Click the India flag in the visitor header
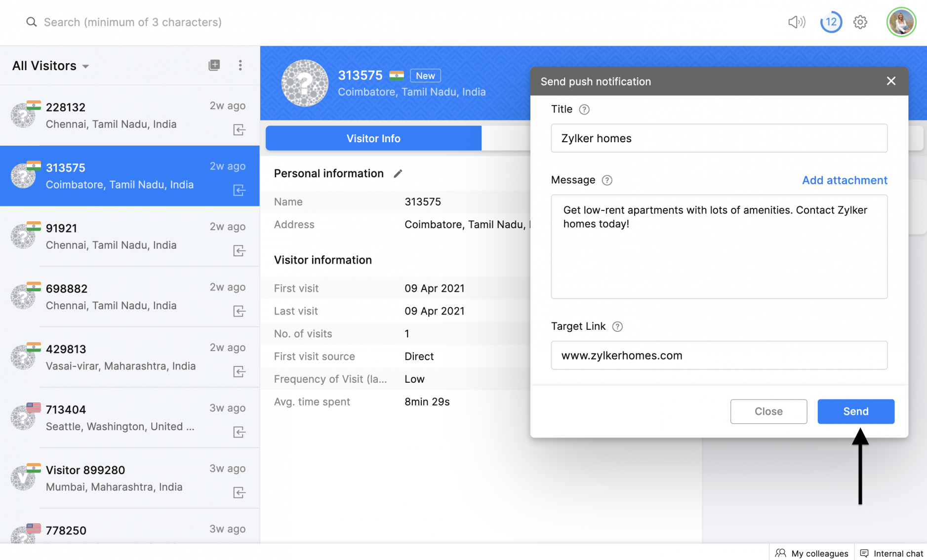 coord(397,76)
